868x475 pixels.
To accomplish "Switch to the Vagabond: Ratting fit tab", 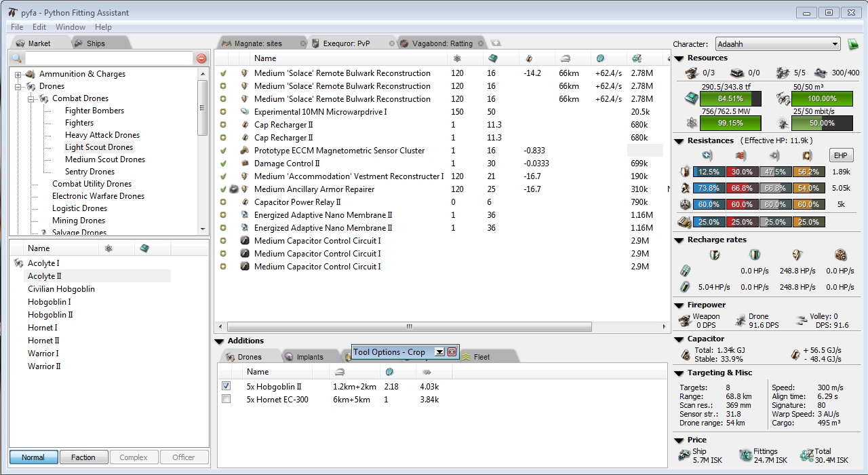I will (x=441, y=43).
